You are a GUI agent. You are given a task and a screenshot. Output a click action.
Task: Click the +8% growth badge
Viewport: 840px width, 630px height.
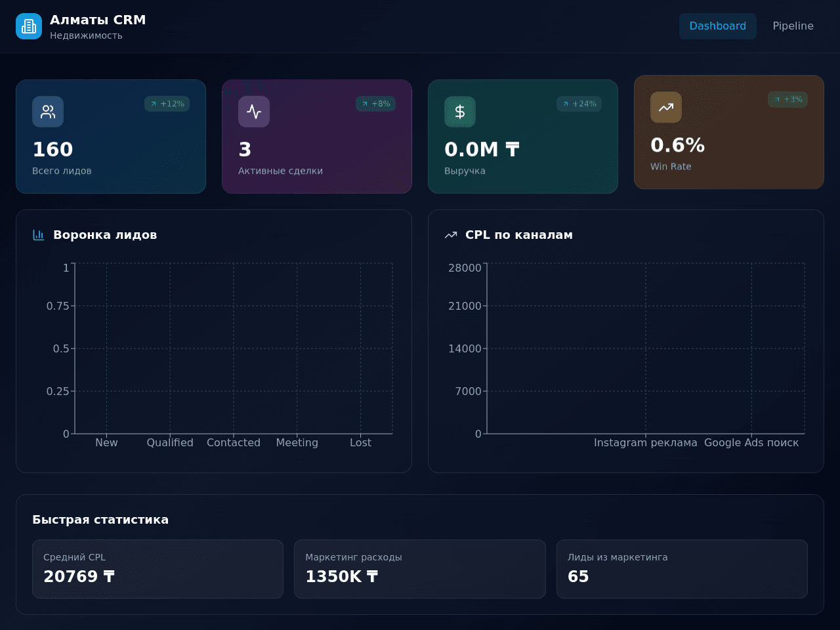(375, 104)
